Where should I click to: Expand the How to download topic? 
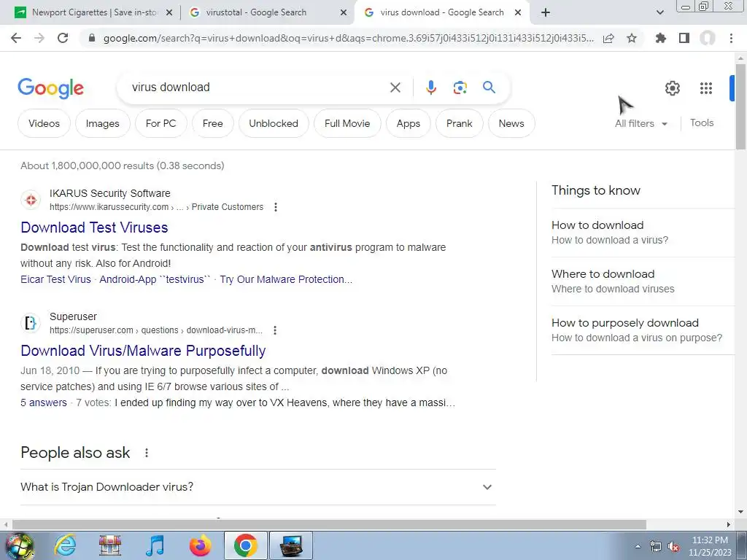pos(643,233)
